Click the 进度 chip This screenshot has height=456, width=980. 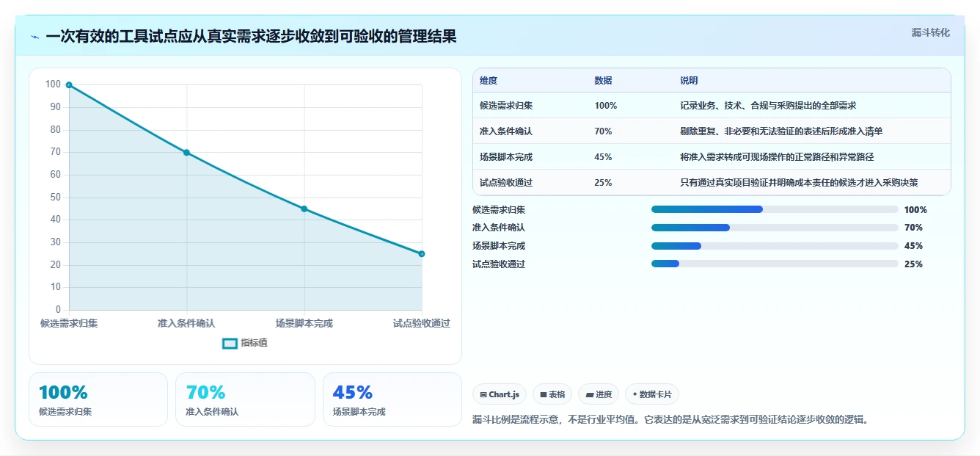pyautogui.click(x=599, y=394)
